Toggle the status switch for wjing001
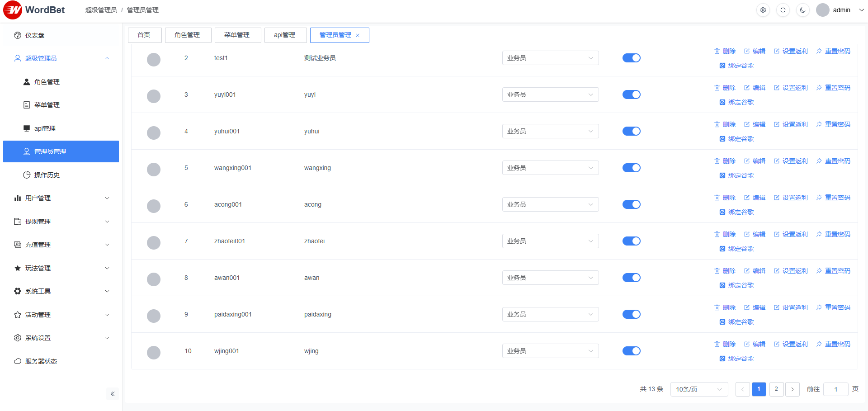 pos(631,351)
